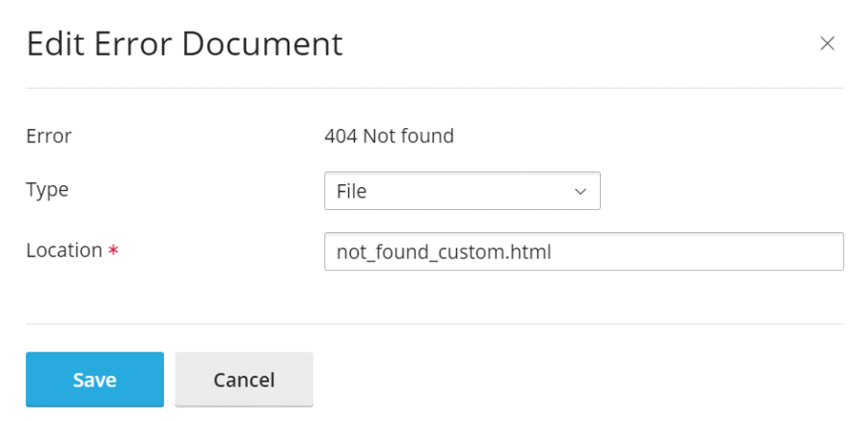
Task: Expand the File type combo box
Action: [x=462, y=191]
